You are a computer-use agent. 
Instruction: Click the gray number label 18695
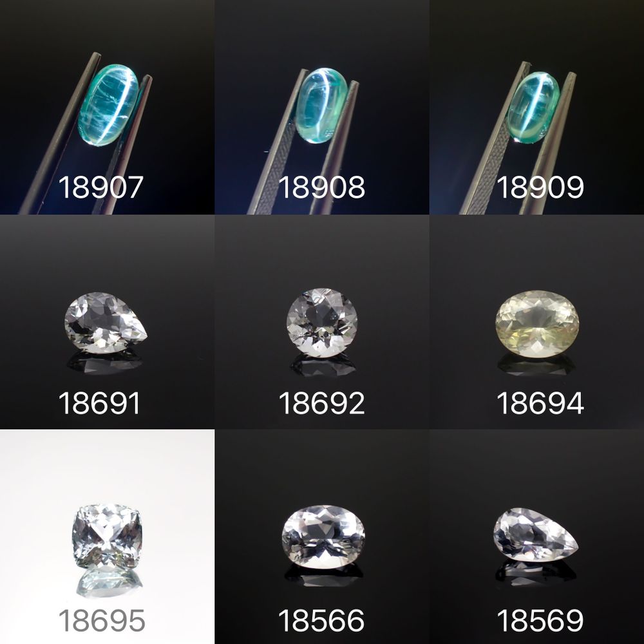coord(102,620)
